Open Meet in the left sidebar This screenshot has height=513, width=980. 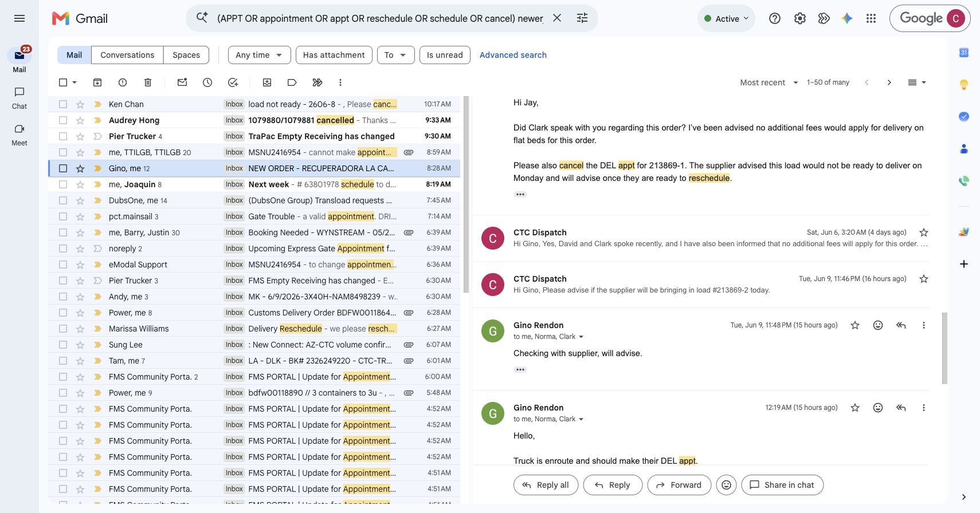tap(19, 135)
